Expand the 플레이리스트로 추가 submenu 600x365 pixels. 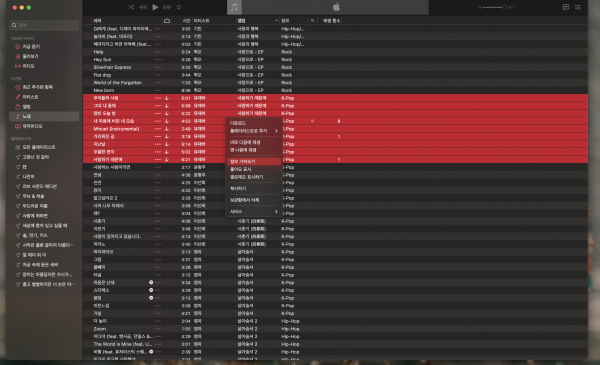254,131
